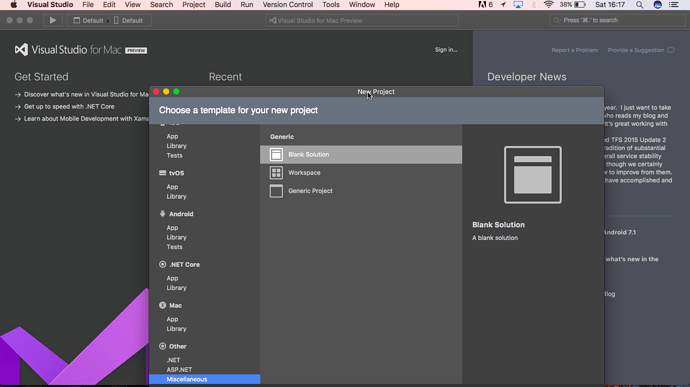Select the Mac category icon
The image size is (690, 387).
coord(162,305)
